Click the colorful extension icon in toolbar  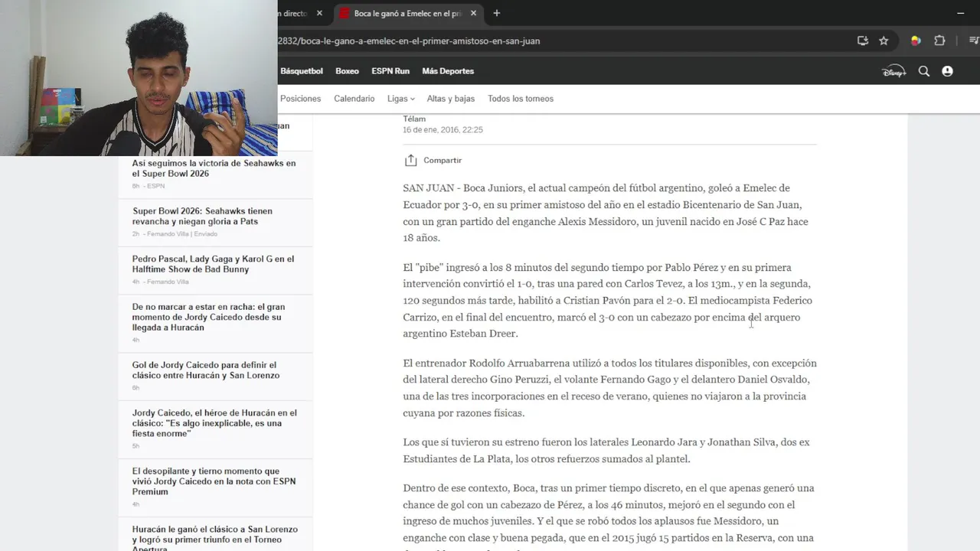pyautogui.click(x=916, y=41)
